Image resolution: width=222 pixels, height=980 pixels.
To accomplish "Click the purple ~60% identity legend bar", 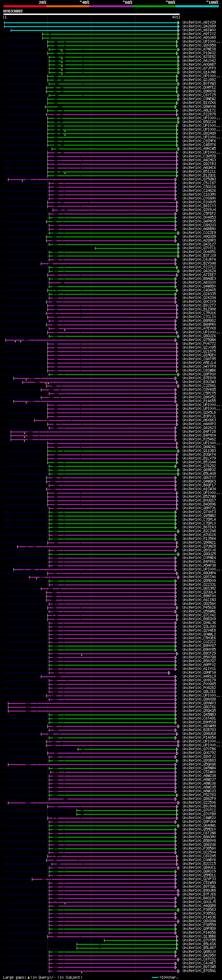I will pyautogui.click(x=111, y=6).
